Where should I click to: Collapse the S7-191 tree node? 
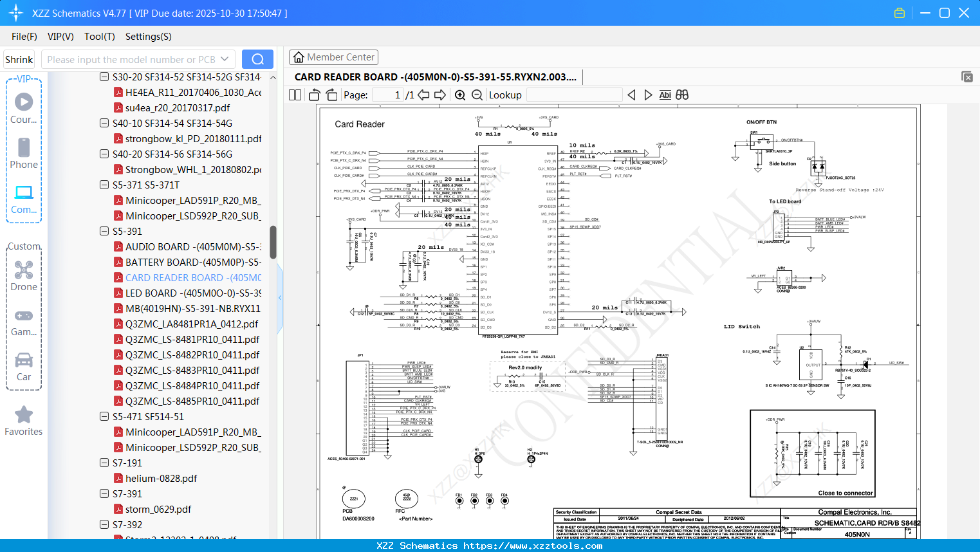point(104,463)
